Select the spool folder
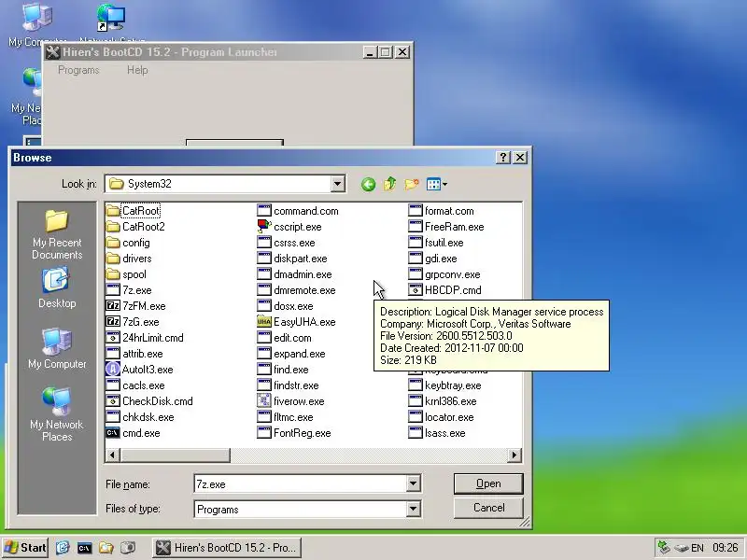 coord(127,274)
